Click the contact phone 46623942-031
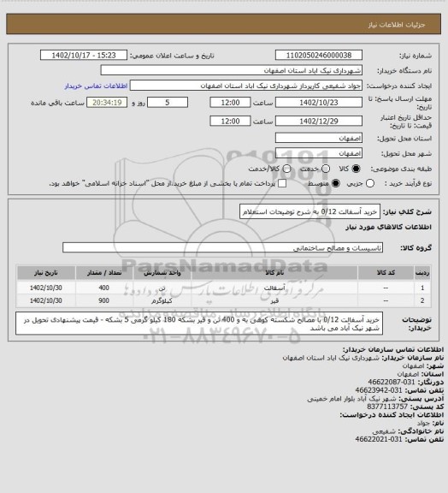The width and height of the screenshot is (448, 493). click(379, 390)
